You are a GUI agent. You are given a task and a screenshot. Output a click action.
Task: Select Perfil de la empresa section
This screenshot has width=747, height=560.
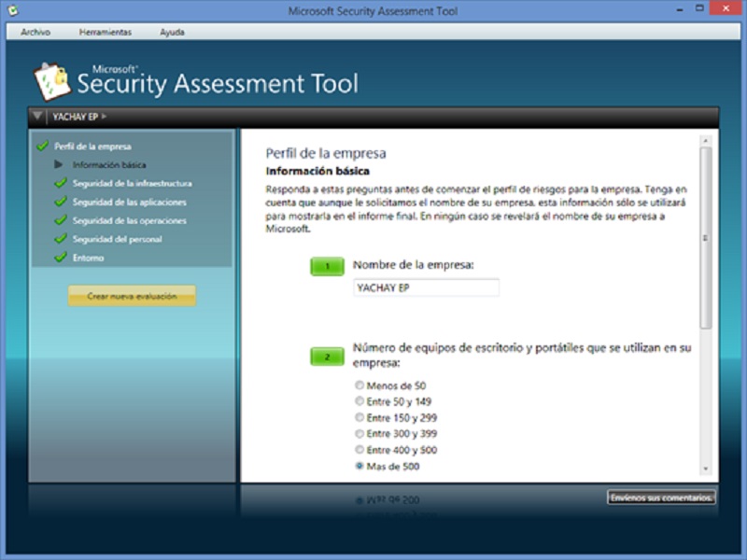(92, 147)
